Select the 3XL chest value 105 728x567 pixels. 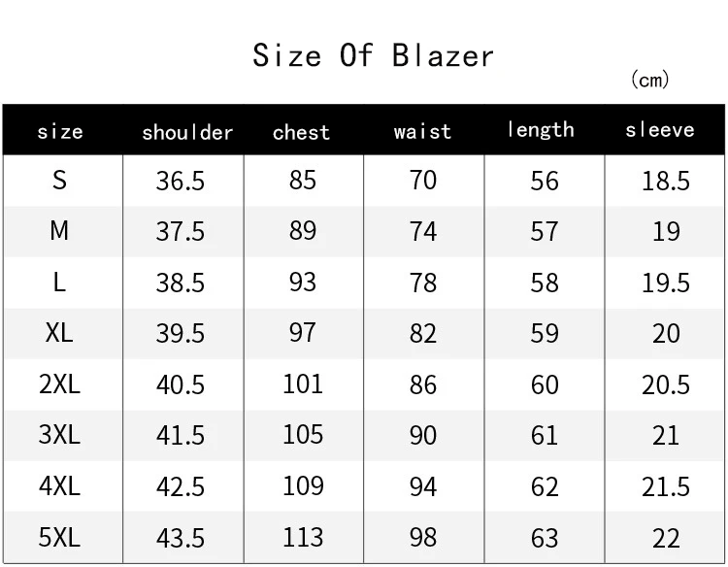[303, 435]
